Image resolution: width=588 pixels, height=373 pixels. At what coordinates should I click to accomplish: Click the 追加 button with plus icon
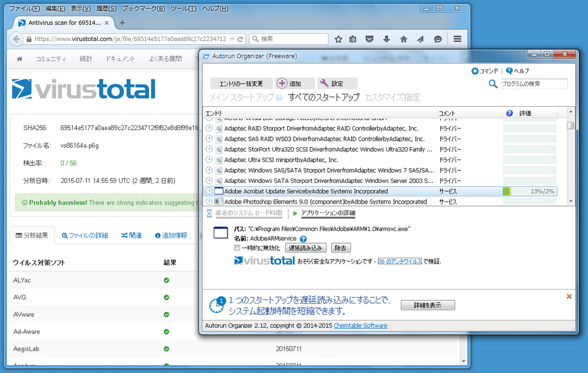pos(295,83)
